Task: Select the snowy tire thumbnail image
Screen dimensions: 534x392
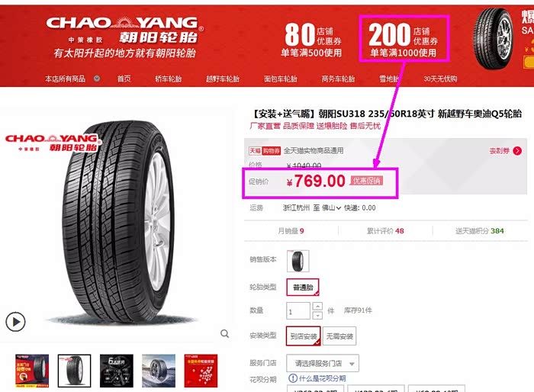Action: click(159, 371)
